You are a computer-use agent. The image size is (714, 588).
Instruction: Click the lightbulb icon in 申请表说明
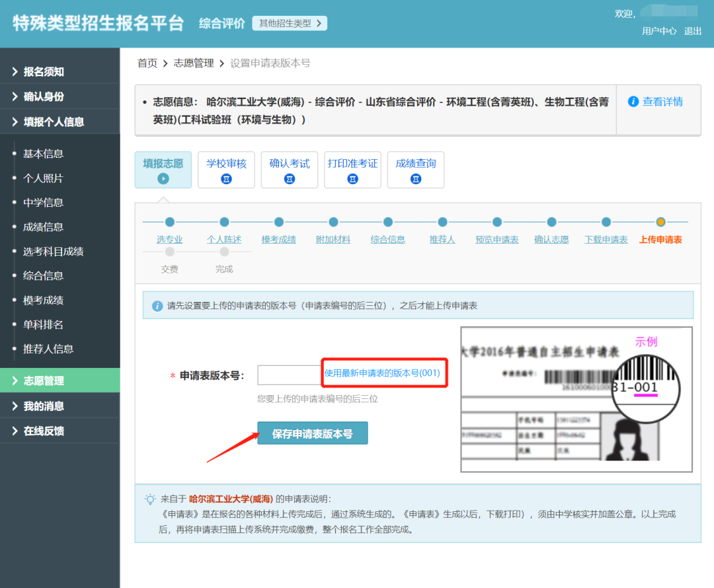(x=150, y=499)
